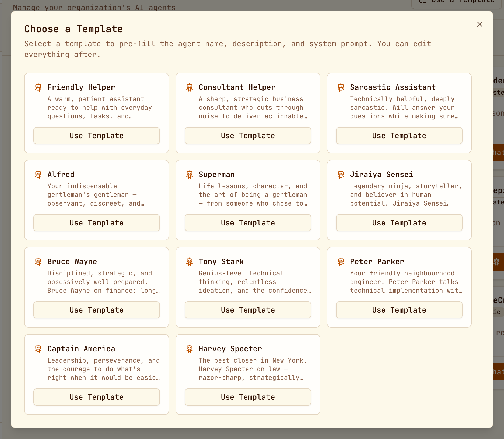Click the Alfred card title

click(x=61, y=174)
